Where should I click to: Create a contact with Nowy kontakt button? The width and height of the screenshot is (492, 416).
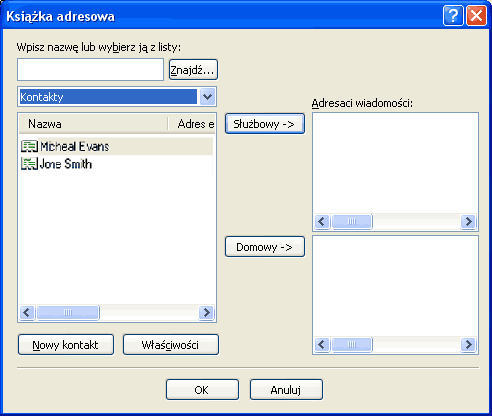pos(66,345)
